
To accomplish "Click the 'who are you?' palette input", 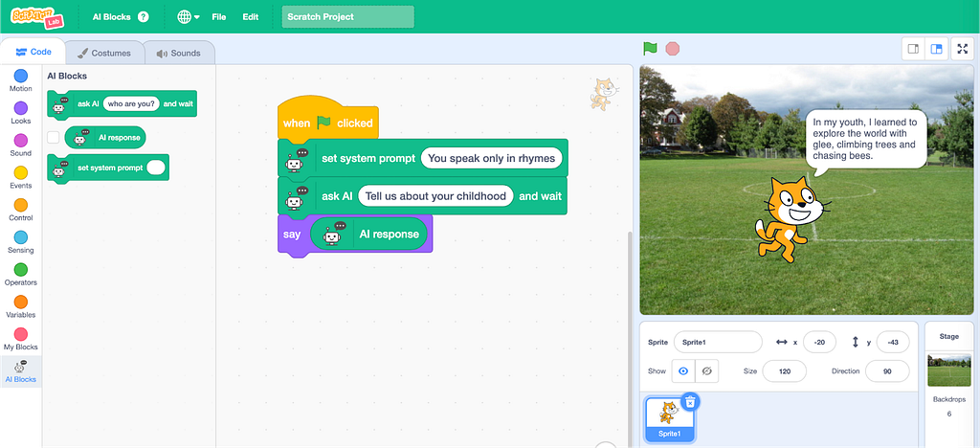I will (x=131, y=103).
